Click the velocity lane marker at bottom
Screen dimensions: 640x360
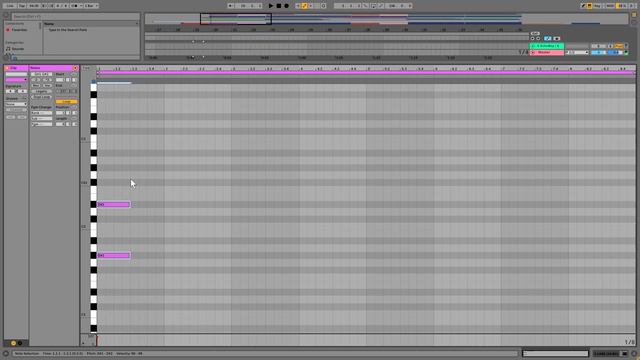(97, 340)
